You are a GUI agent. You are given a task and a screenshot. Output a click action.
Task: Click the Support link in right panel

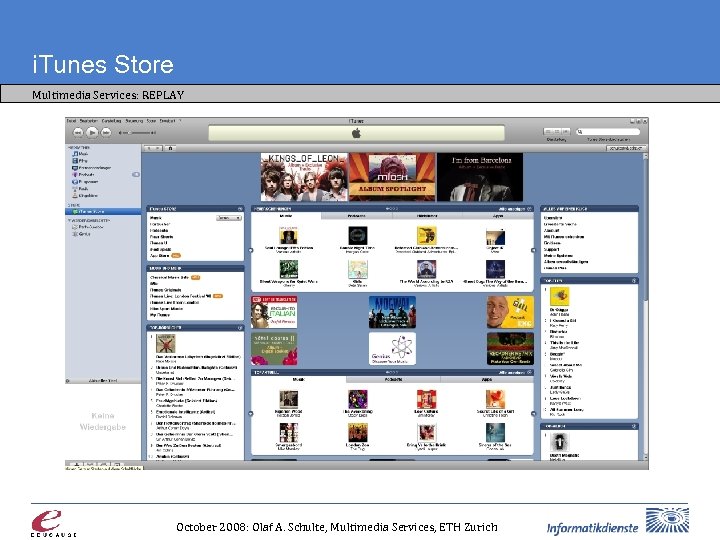coord(551,249)
